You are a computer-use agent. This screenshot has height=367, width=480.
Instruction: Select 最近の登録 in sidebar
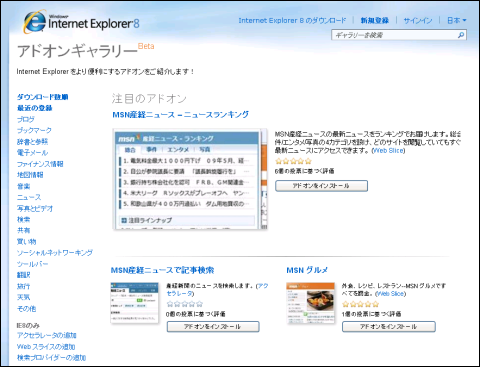click(35, 108)
